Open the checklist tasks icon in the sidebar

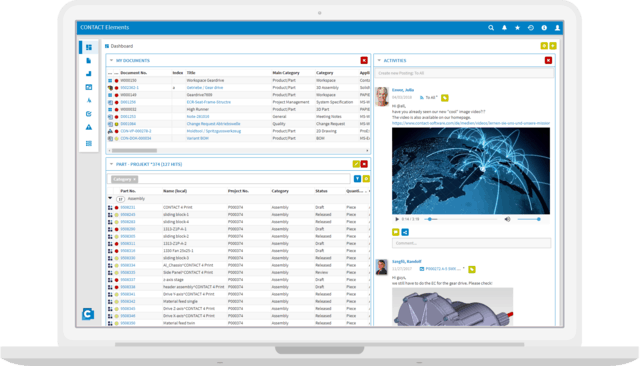tap(89, 114)
